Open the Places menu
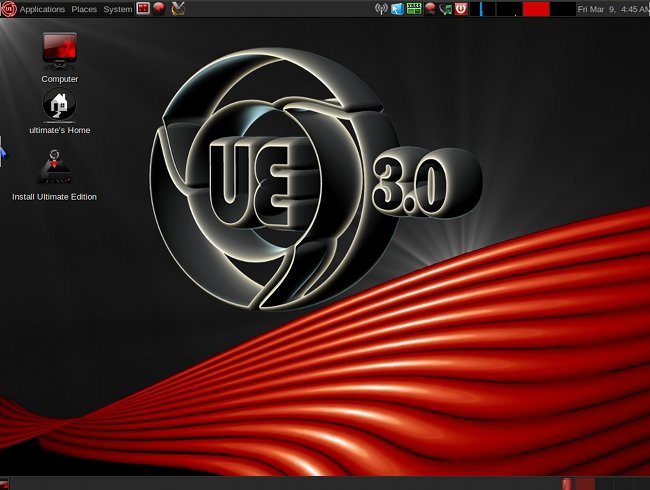Screen dimensions: 650x490 click(84, 9)
